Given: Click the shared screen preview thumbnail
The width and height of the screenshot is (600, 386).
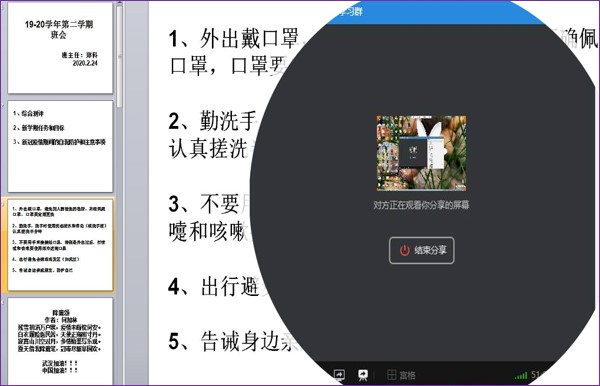Looking at the screenshot, I should (421, 153).
